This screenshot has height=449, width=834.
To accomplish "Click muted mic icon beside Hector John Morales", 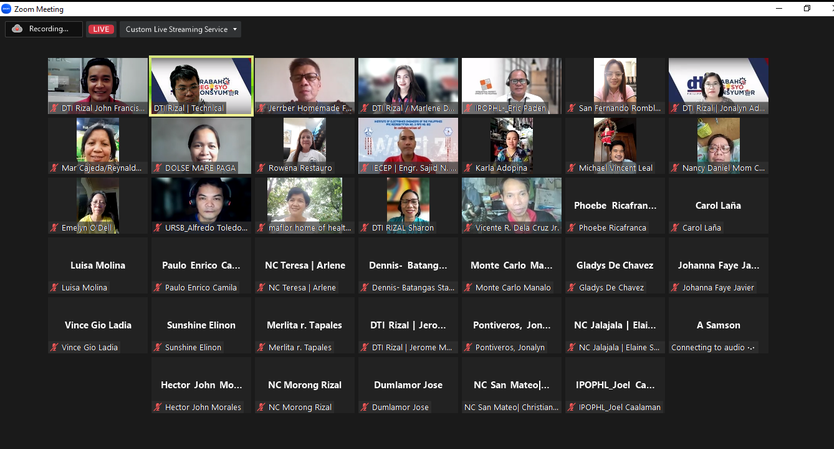I will tap(157, 407).
